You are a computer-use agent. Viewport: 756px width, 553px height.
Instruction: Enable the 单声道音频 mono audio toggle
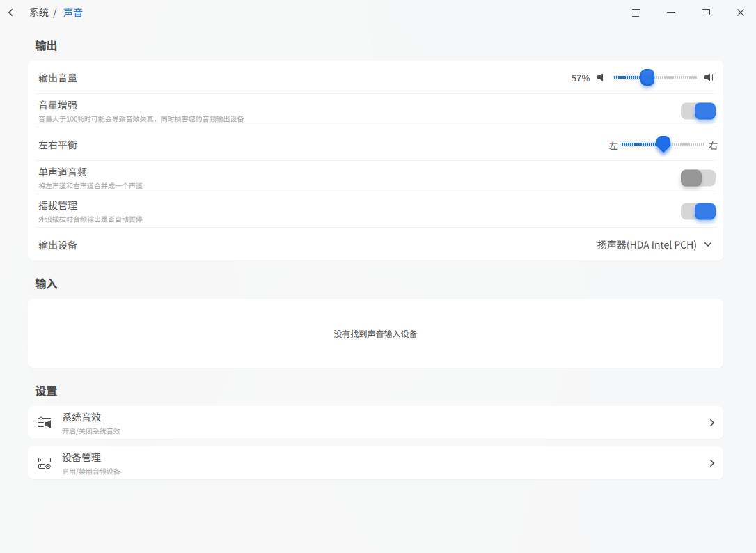(x=698, y=178)
